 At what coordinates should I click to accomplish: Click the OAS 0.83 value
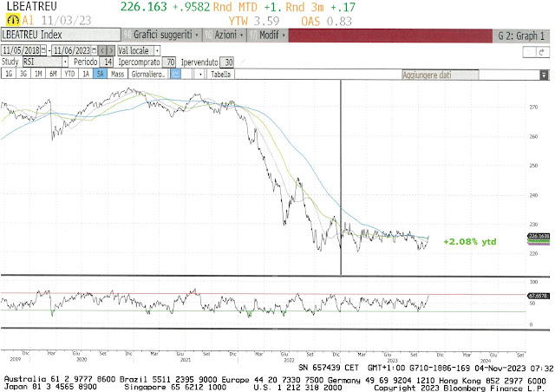[x=326, y=21]
